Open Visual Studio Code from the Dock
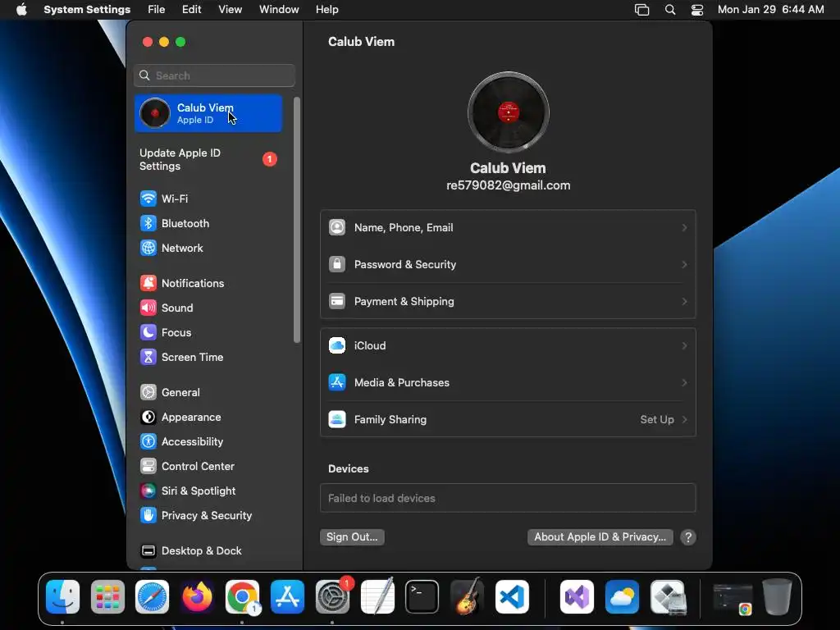Image resolution: width=840 pixels, height=630 pixels. pos(512,597)
